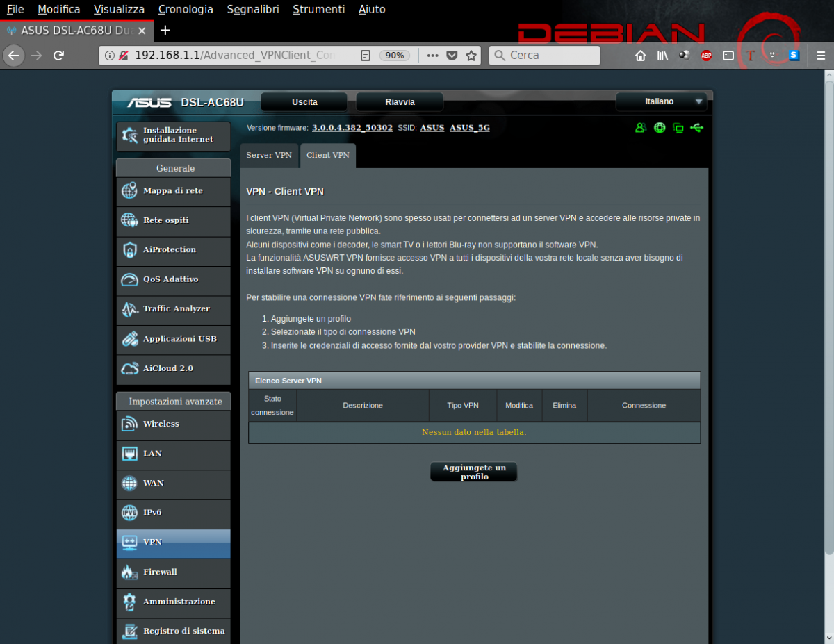Open the page actions three-dots menu
The height and width of the screenshot is (644, 834).
point(432,56)
